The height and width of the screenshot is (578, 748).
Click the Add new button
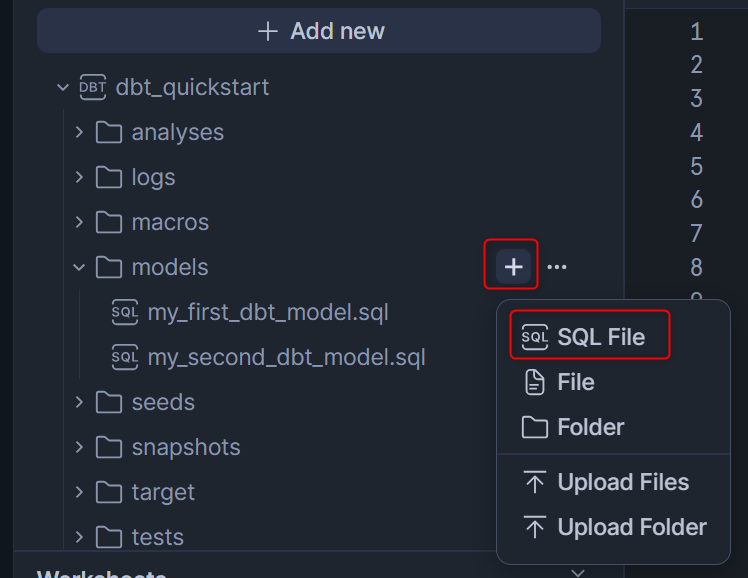[319, 31]
